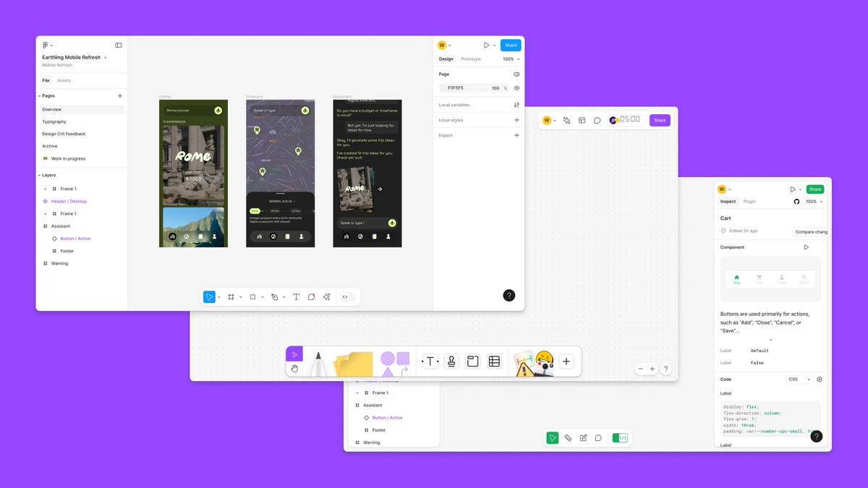Click the Compare changes button
868x488 pixels.
pyautogui.click(x=810, y=231)
